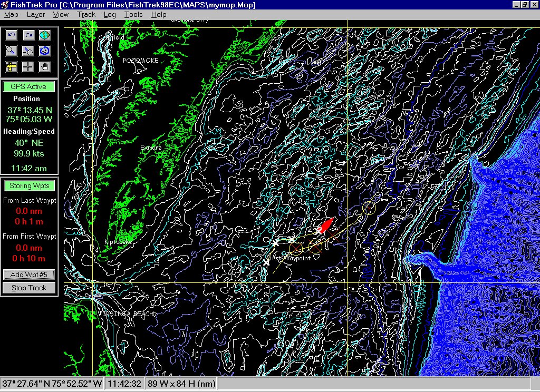Click the Position heading label
Image resolution: width=540 pixels, height=392 pixels.
26,99
